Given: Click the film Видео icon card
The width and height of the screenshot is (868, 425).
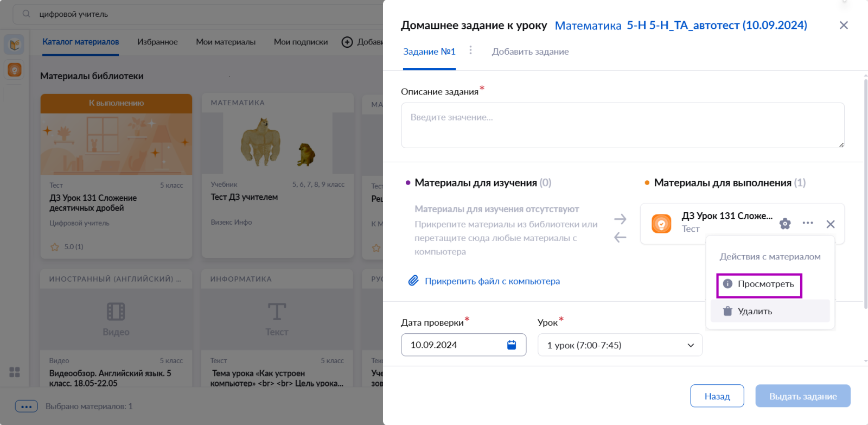Looking at the screenshot, I should 116,312.
